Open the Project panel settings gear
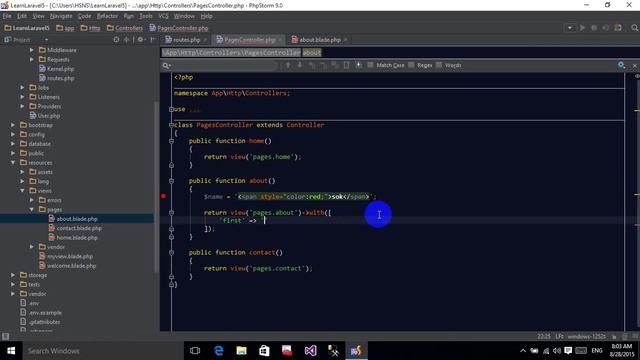The image size is (640, 360). click(141, 40)
